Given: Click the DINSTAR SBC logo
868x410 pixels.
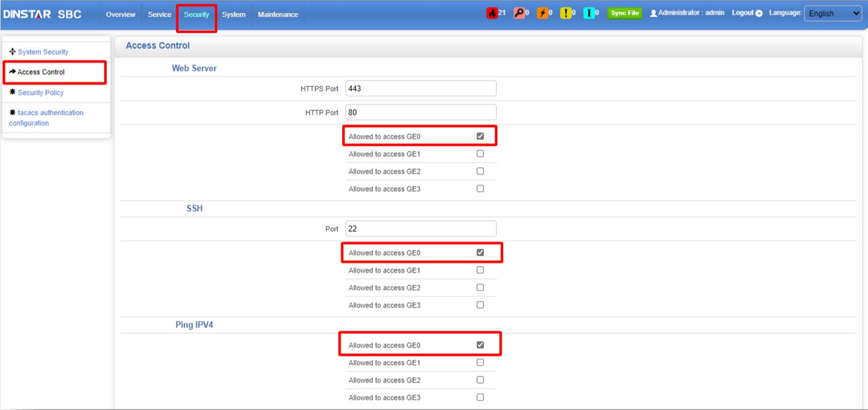Looking at the screenshot, I should (x=42, y=14).
